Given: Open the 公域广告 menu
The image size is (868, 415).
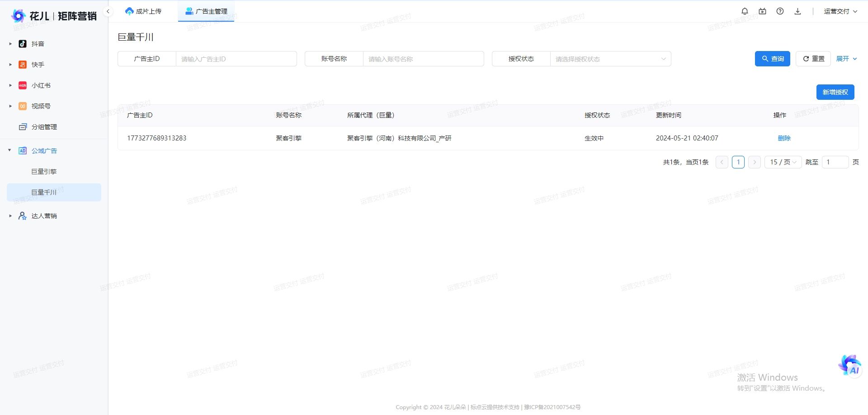Looking at the screenshot, I should (44, 151).
